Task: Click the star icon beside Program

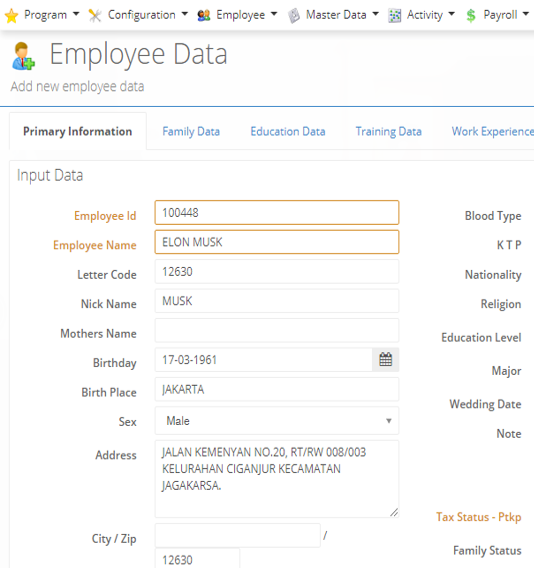Action: [11, 16]
